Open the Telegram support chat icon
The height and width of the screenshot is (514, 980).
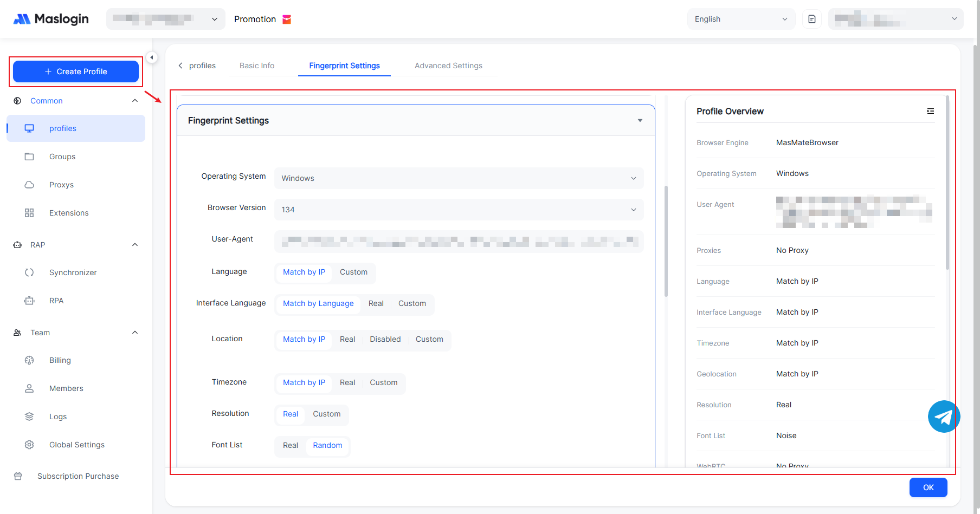tap(944, 417)
